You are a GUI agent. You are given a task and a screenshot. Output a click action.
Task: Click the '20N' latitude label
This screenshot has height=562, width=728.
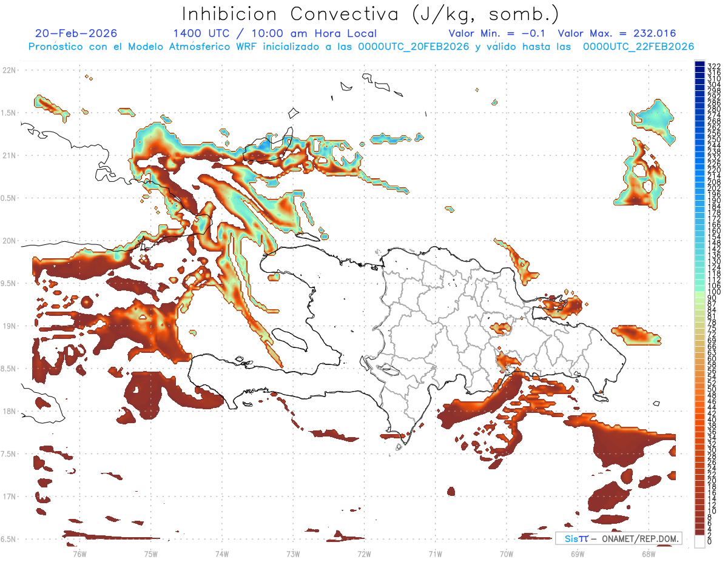coord(9,241)
